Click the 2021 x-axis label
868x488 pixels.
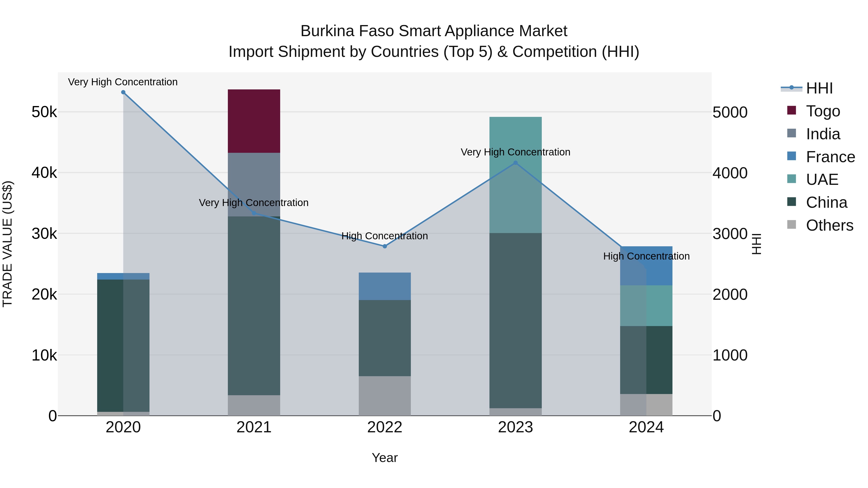254,427
